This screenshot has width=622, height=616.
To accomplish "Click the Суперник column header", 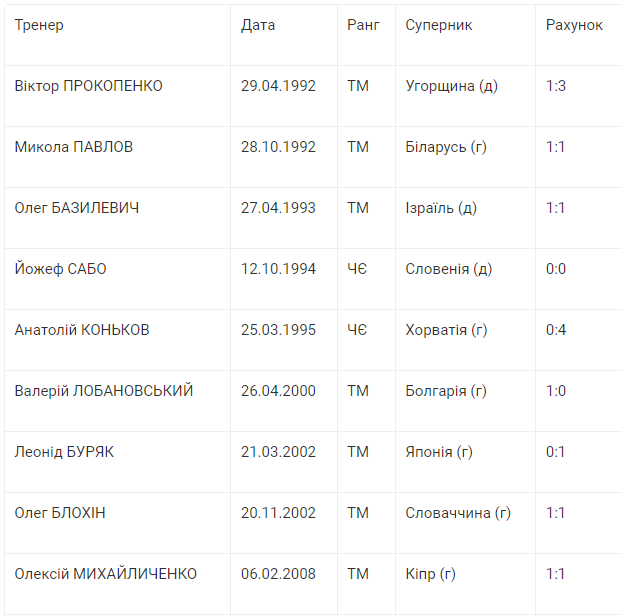I will coord(439,25).
